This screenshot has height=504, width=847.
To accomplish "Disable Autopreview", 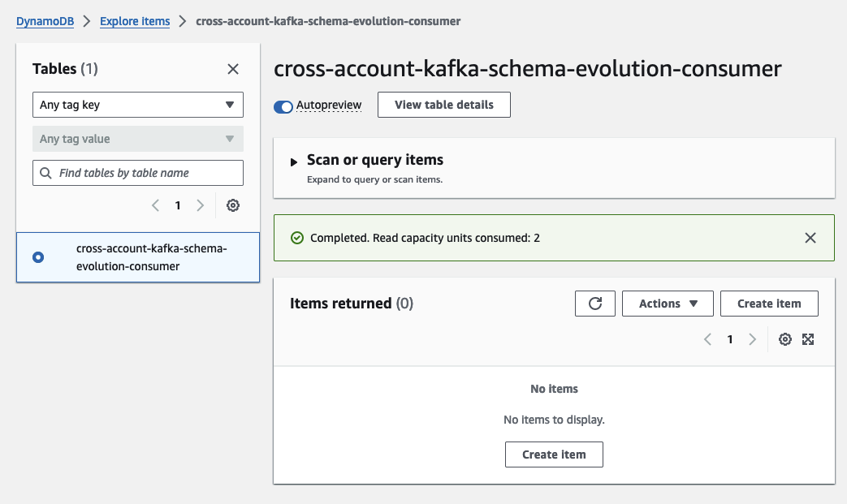I will point(283,106).
